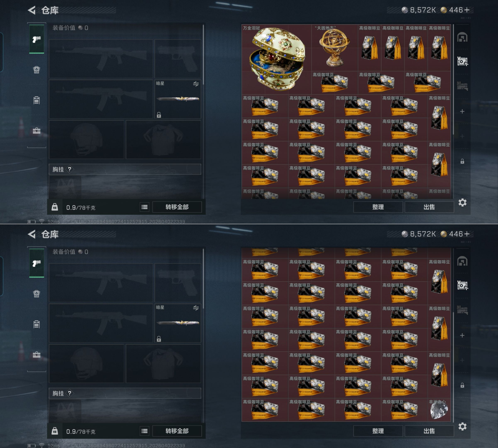
Task: Click the 胸挂 question mark help, lower screen
Action: click(x=70, y=393)
